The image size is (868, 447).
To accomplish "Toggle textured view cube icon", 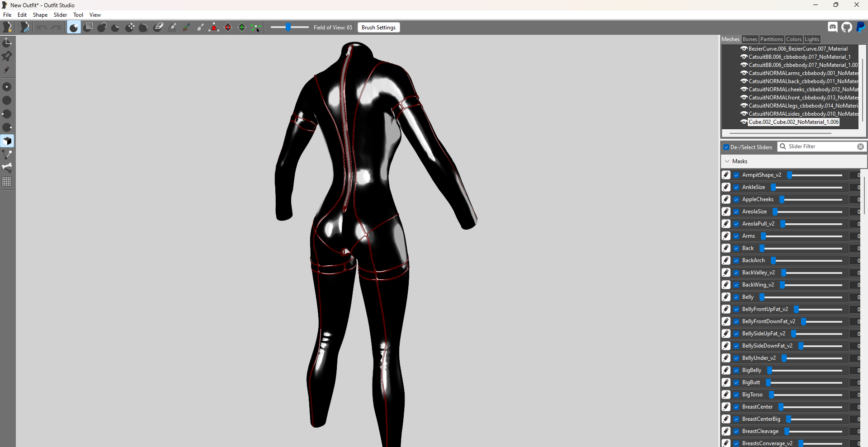I will pos(7,141).
